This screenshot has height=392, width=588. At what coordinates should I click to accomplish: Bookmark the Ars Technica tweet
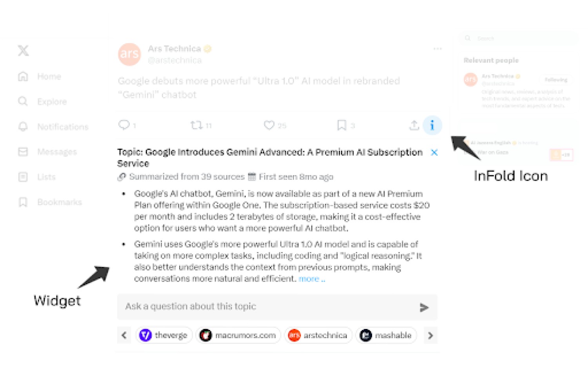click(341, 125)
